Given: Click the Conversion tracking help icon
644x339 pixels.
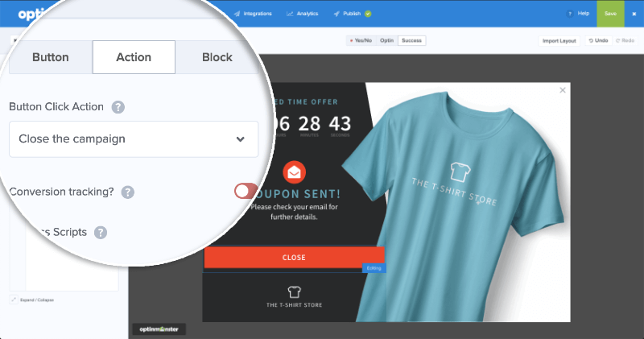Looking at the screenshot, I should (128, 192).
